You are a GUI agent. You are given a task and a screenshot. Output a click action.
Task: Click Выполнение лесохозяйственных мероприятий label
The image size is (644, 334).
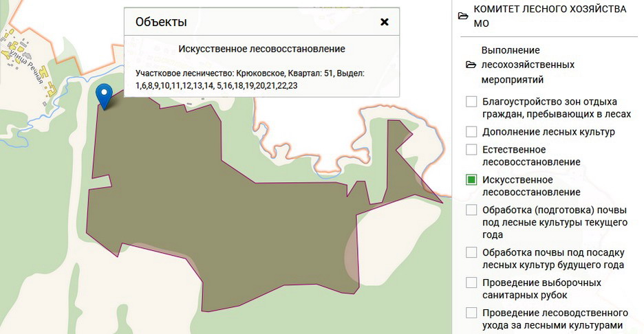point(528,65)
